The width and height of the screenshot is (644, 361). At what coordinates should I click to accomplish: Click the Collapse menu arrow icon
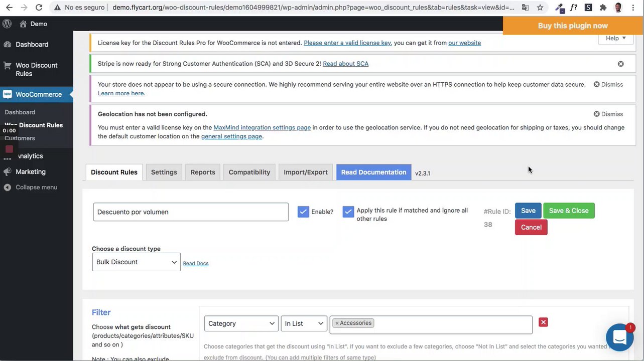point(8,187)
